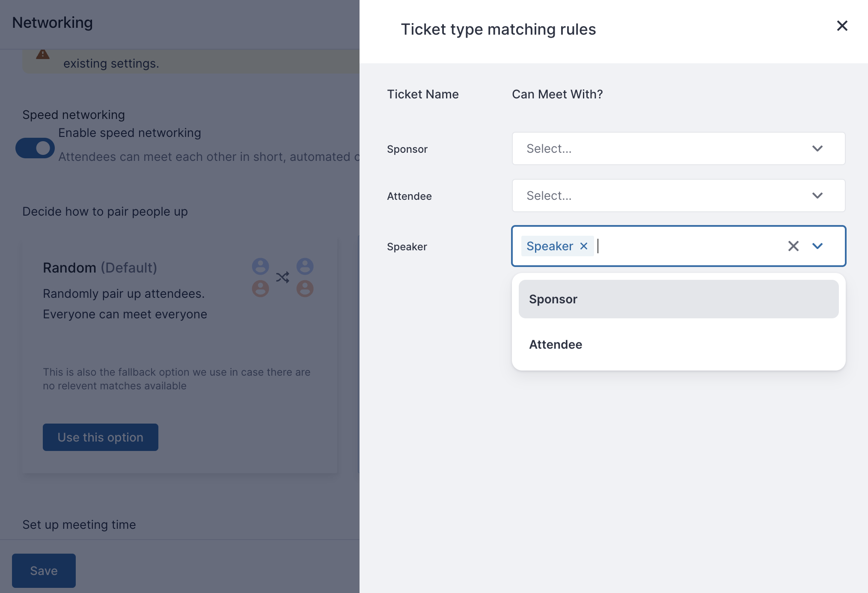
Task: Click the Random (Default) card title
Action: [100, 268]
